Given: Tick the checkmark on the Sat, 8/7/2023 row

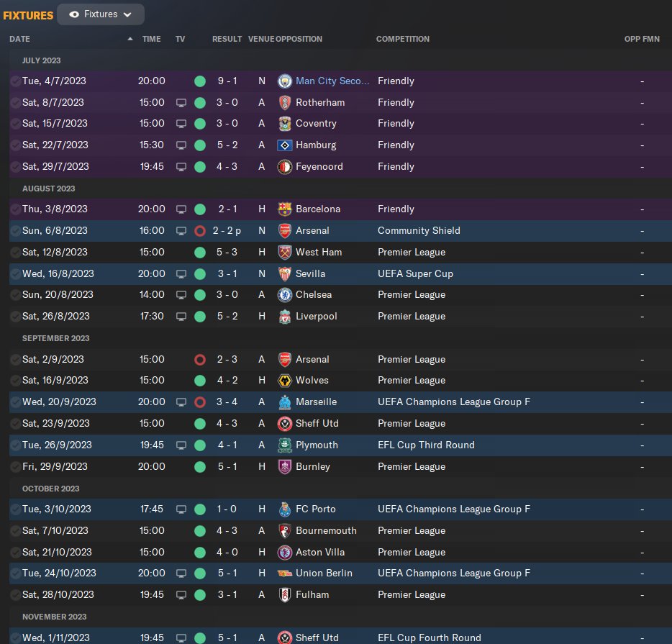Looking at the screenshot, I should tap(15, 103).
